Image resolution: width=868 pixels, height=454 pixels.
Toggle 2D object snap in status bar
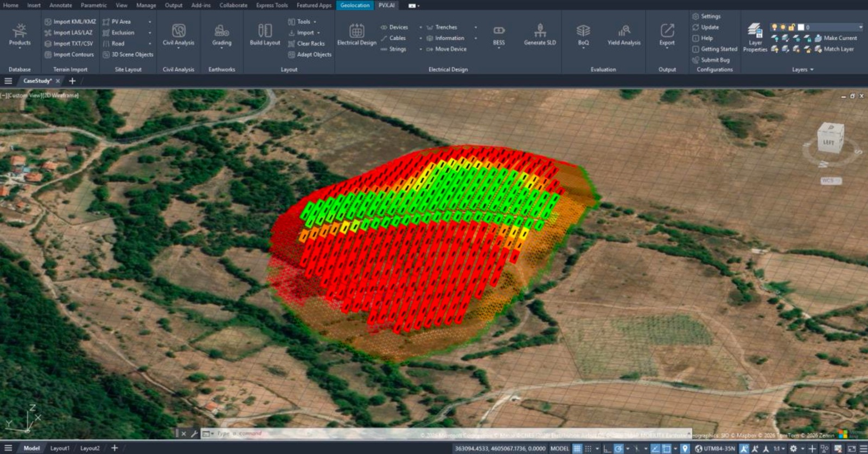coord(666,449)
